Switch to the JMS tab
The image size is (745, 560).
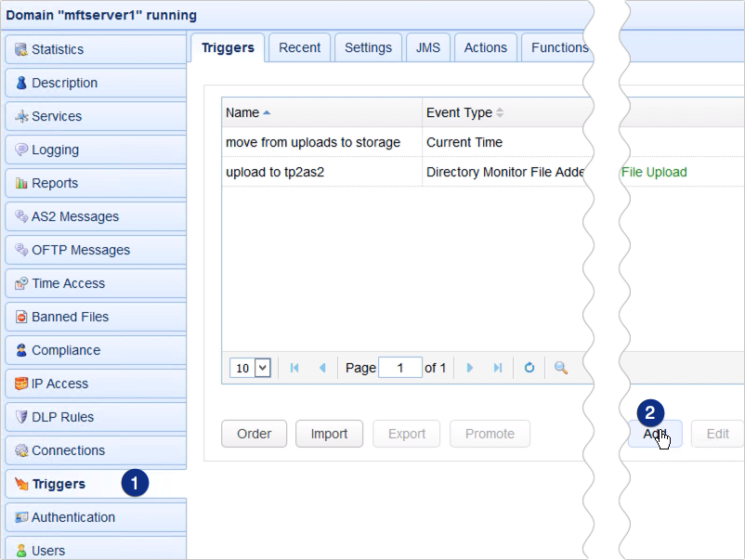click(x=428, y=47)
